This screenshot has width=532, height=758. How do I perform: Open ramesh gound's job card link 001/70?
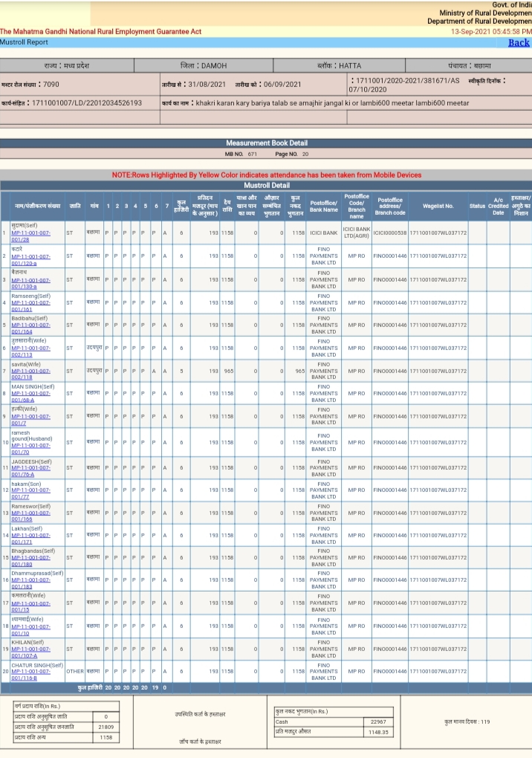coord(30,449)
